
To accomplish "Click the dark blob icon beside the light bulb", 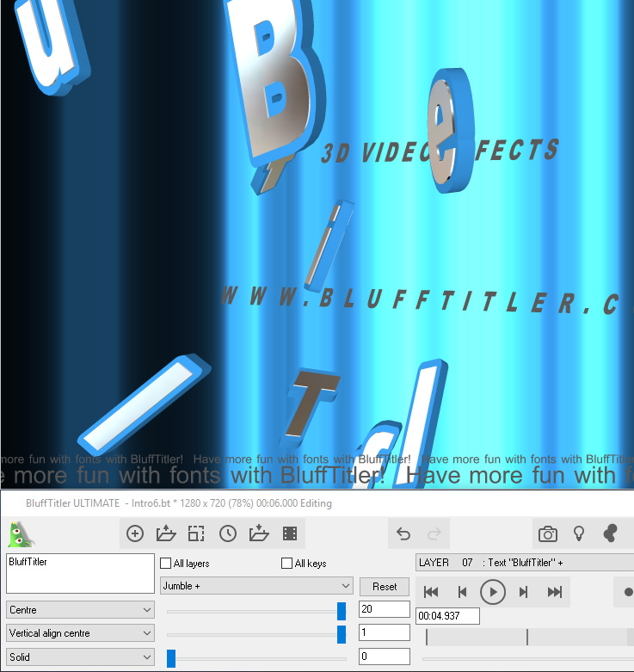I will [610, 533].
